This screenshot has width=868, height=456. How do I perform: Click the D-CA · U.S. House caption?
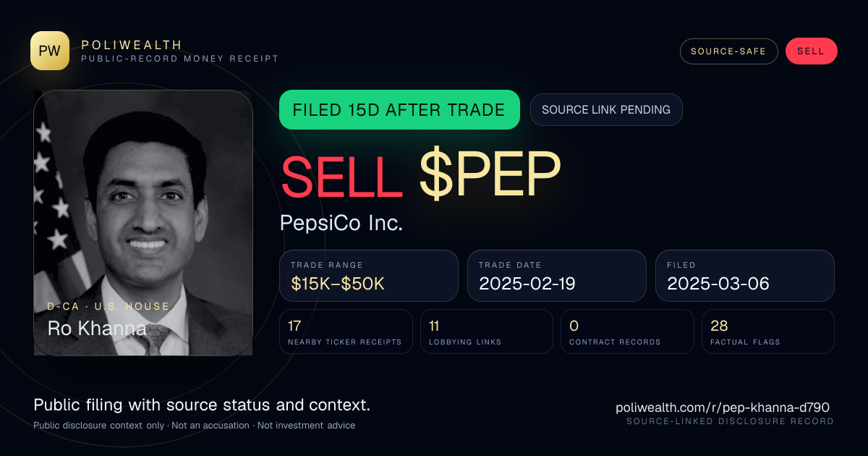(x=109, y=306)
